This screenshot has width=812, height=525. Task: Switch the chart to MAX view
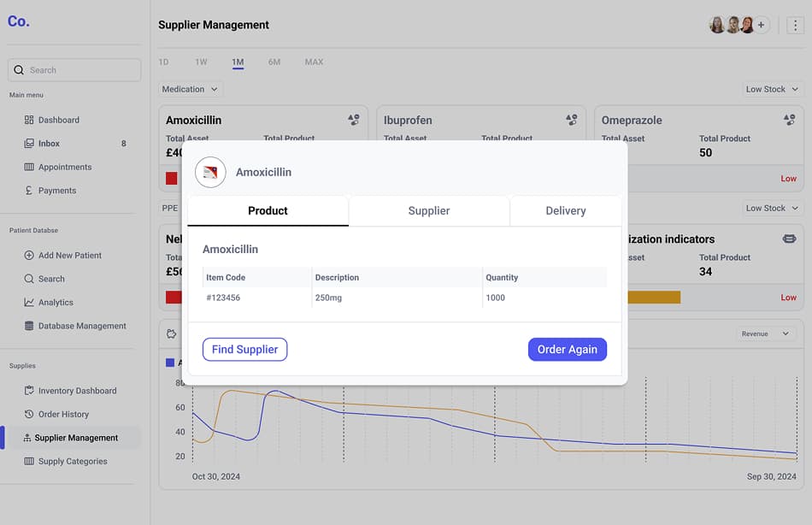point(314,62)
